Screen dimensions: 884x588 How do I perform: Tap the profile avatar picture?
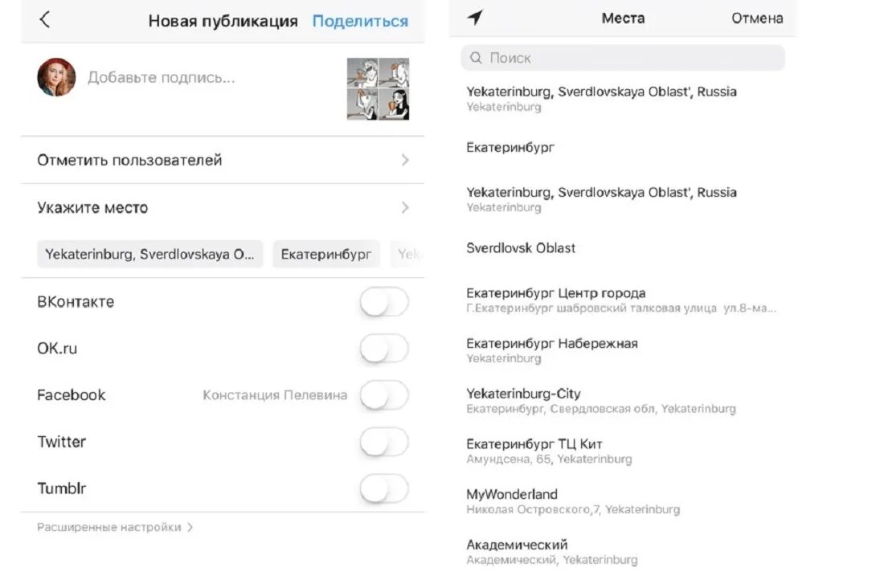click(x=56, y=78)
